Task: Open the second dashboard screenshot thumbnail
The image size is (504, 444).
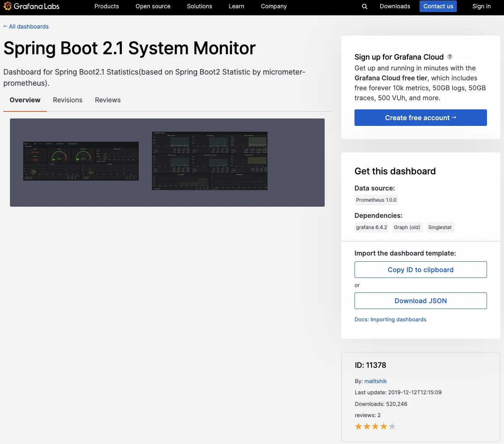Action: tap(210, 161)
